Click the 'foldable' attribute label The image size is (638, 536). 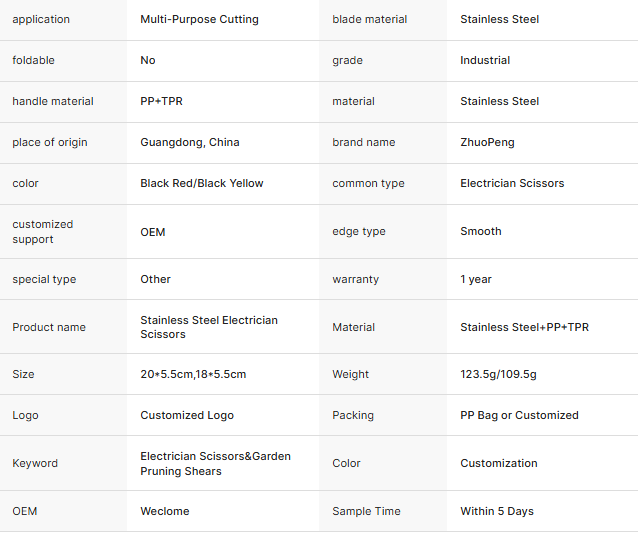click(34, 60)
